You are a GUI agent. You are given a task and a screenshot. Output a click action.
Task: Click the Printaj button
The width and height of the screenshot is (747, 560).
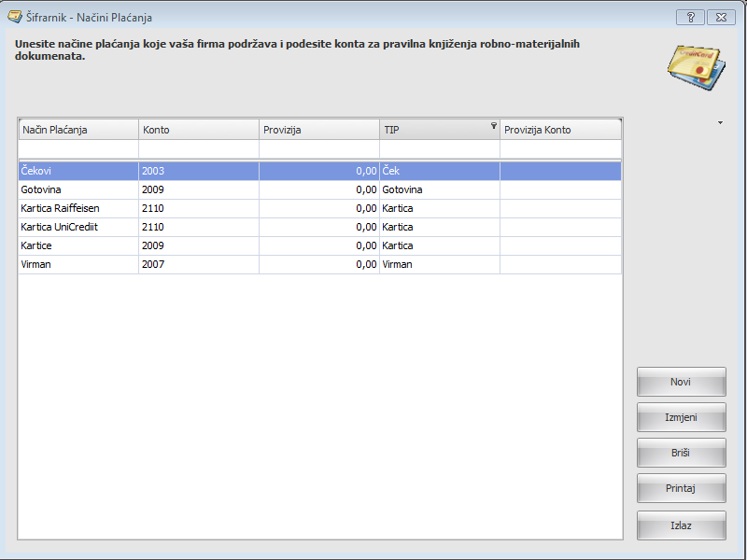point(681,489)
